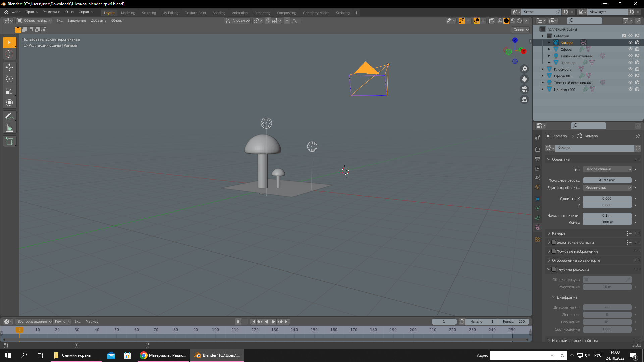Screen dimensions: 644x362
Task: Jump to timeline end frame
Action: (287, 322)
